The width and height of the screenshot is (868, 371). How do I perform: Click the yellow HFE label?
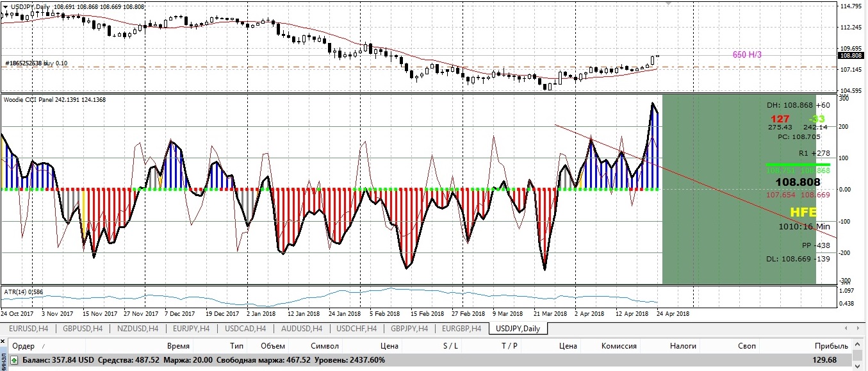pyautogui.click(x=803, y=212)
